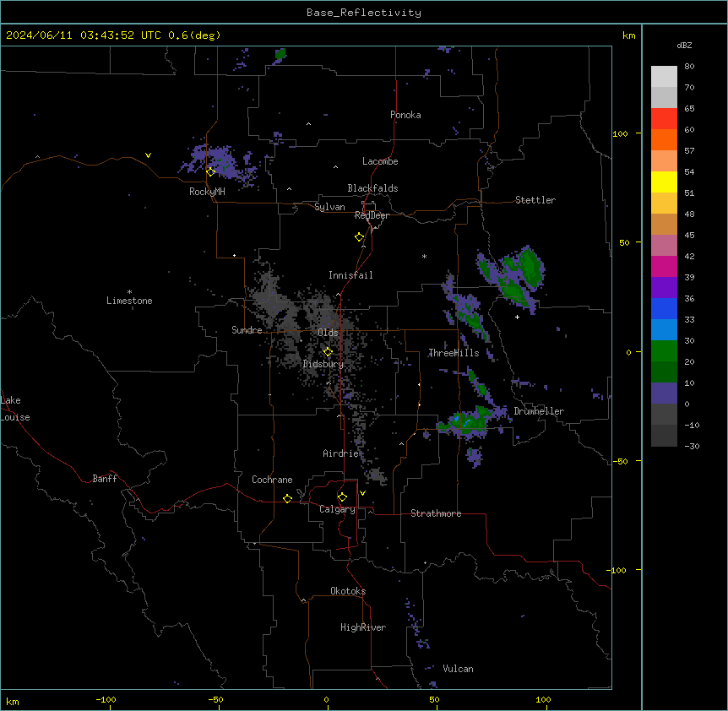This screenshot has width=728, height=711.
Task: Select the red 65-60 dBZ legend swatch
Action: tap(664, 118)
